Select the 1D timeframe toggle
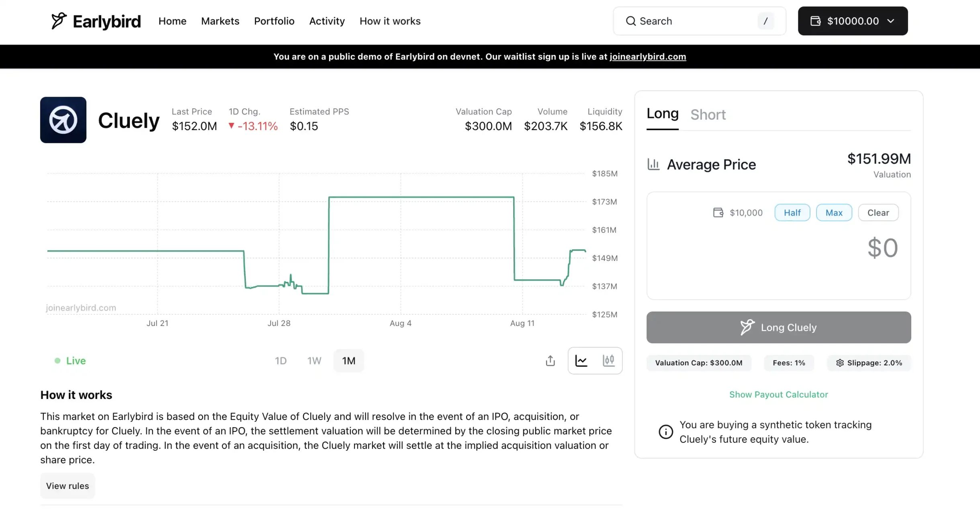 click(x=280, y=361)
